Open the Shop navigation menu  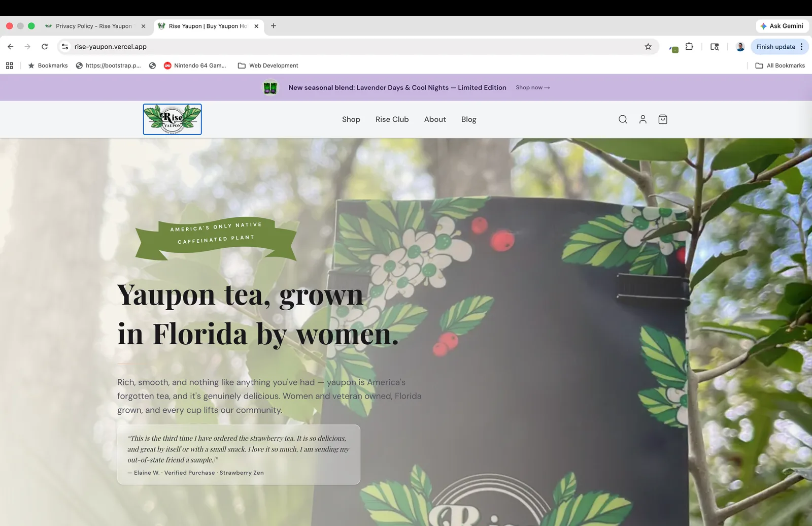click(x=351, y=119)
